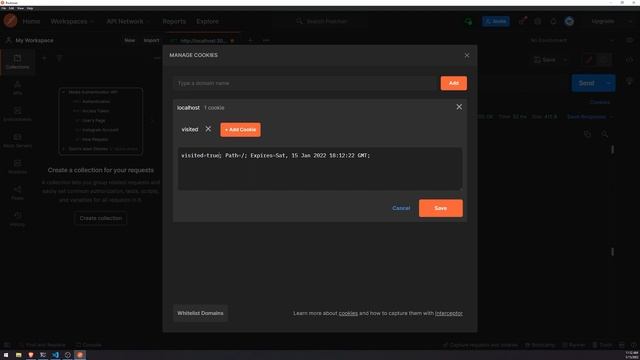The height and width of the screenshot is (360, 640).
Task: Open the notifications bell icon
Action: click(x=553, y=21)
